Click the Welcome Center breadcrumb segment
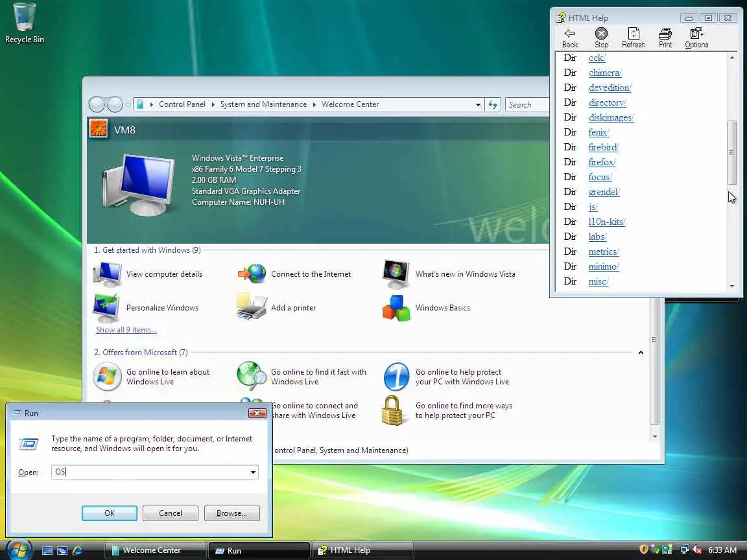This screenshot has height=560, width=747. pyautogui.click(x=350, y=104)
